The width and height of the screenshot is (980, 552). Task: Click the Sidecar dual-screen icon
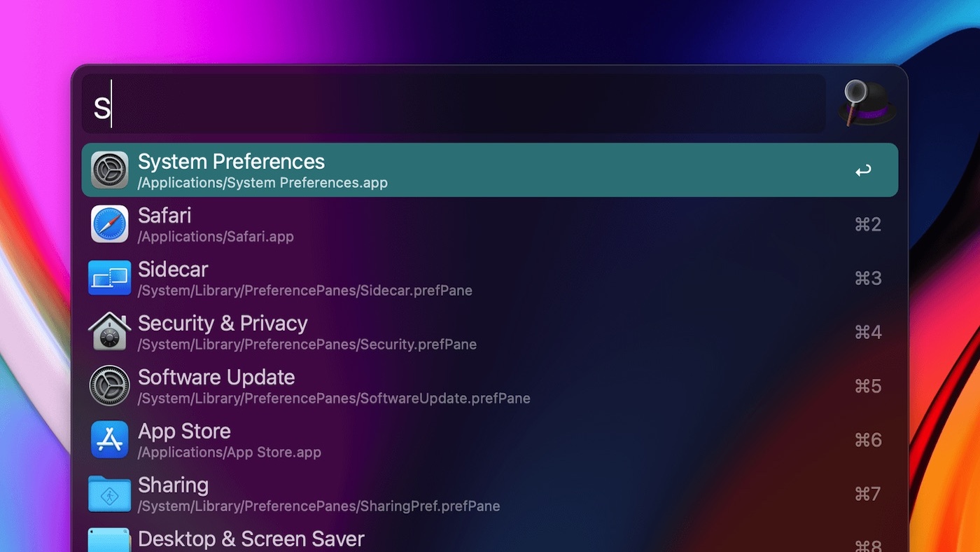pos(110,278)
